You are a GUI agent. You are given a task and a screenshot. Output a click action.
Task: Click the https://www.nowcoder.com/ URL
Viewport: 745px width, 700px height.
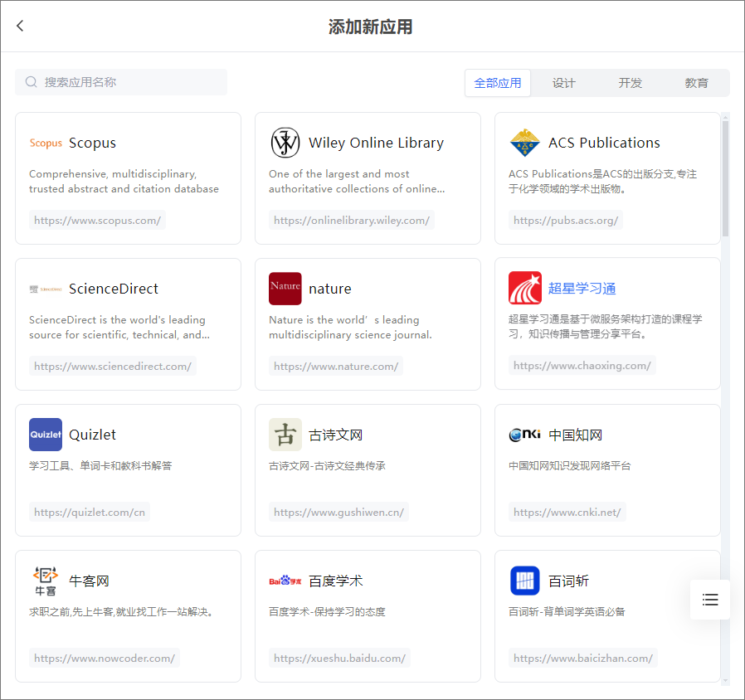tap(105, 659)
